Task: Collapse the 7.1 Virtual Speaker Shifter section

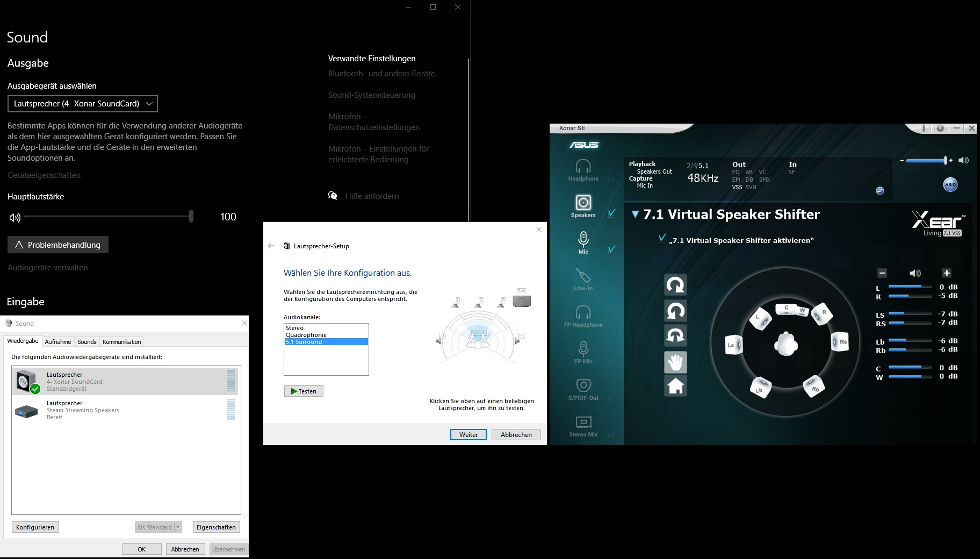Action: pyautogui.click(x=635, y=214)
